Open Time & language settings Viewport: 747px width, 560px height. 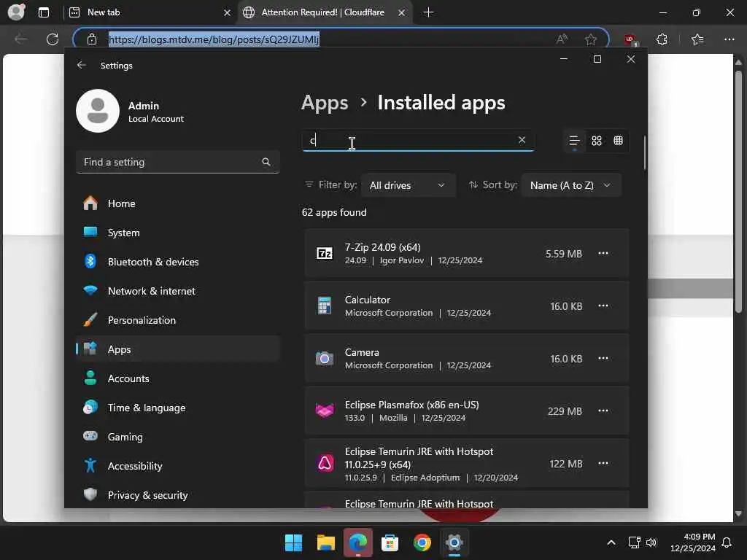(177, 408)
